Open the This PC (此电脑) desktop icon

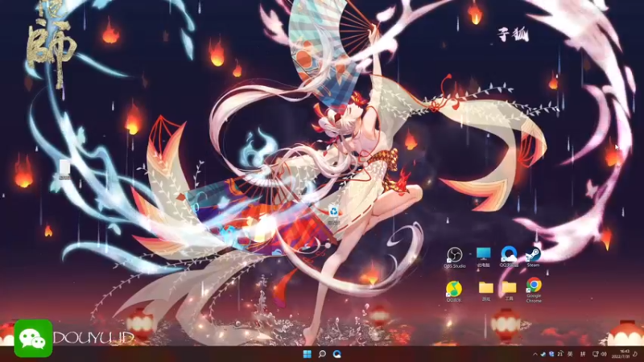coord(484,257)
